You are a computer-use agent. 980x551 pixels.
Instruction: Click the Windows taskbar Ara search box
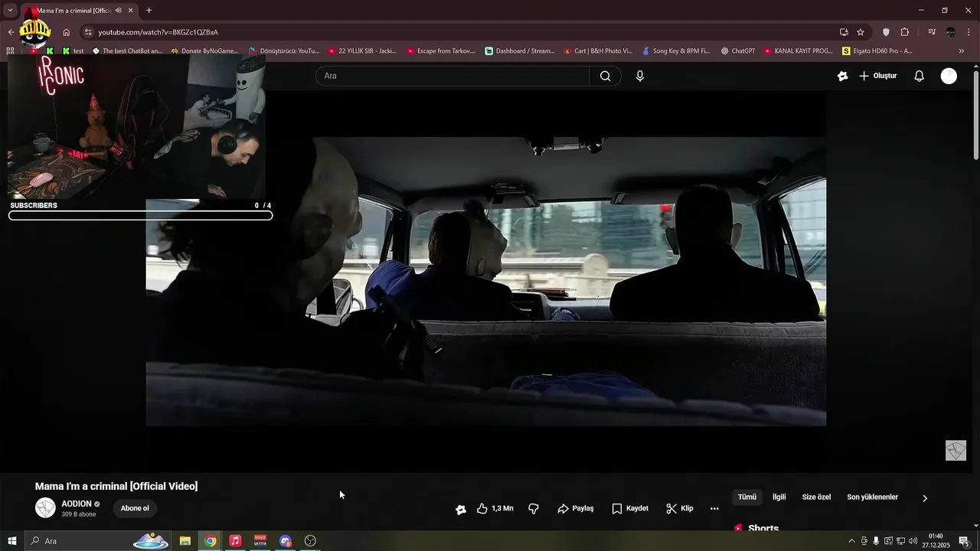[98, 541]
